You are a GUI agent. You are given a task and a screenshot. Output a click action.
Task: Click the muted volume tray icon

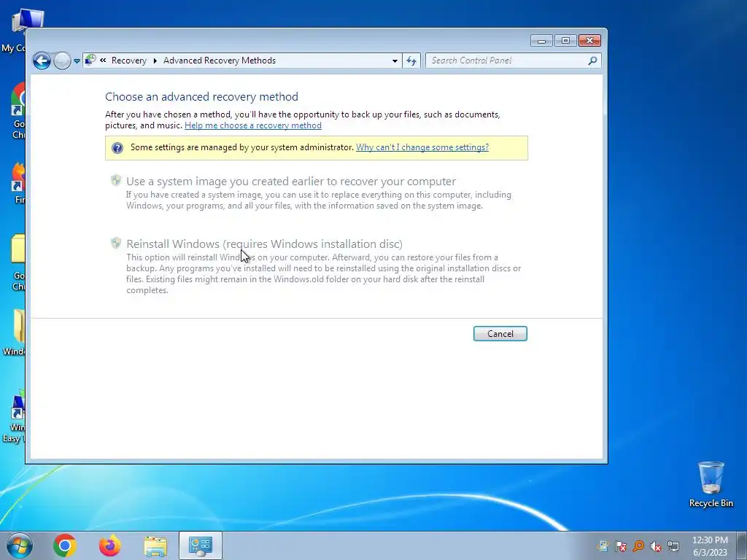point(656,546)
